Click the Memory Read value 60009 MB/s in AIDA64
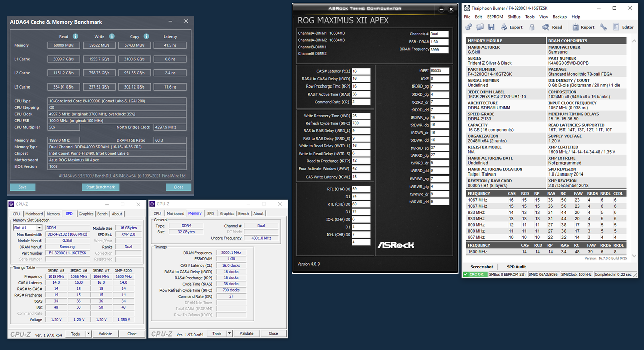Viewport: 644px width, 350px height. (63, 45)
